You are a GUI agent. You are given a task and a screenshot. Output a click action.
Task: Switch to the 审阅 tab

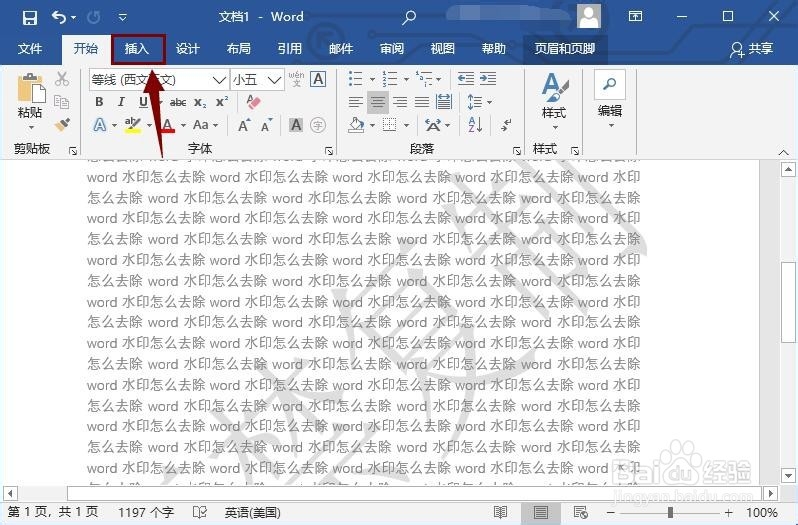(391, 48)
